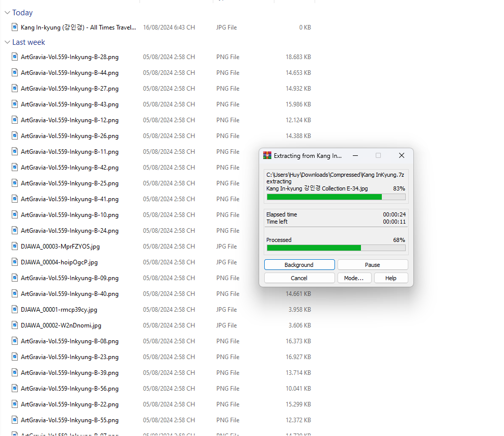Click file icon of DJAWA_00001-rmcp39cy.jpg
This screenshot has height=436, width=504.
coord(15,310)
